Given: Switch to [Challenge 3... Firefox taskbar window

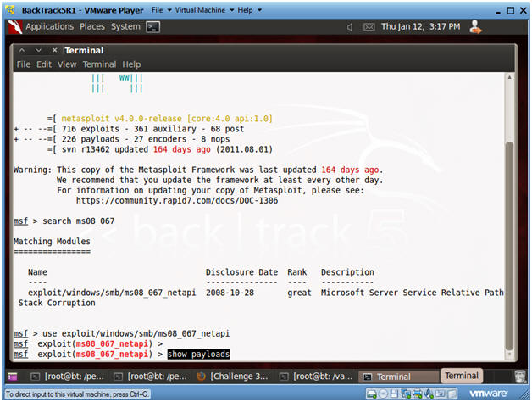Looking at the screenshot, I should click(233, 377).
